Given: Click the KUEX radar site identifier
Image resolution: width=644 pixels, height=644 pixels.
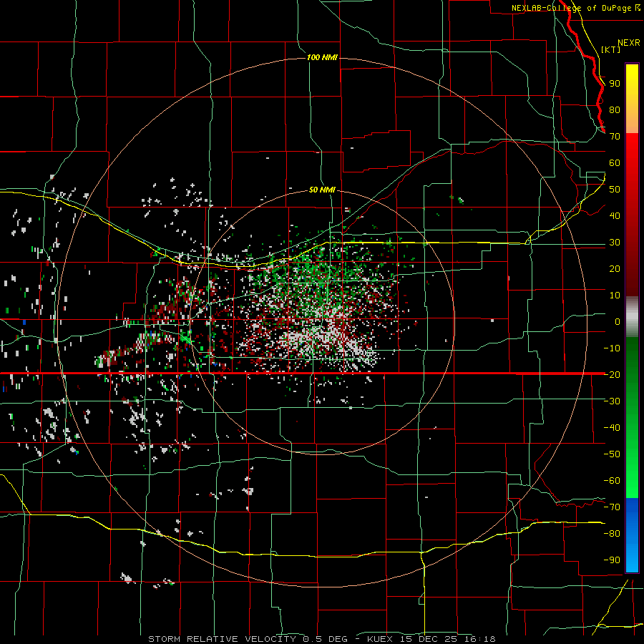Looking at the screenshot, I should pos(380,639).
